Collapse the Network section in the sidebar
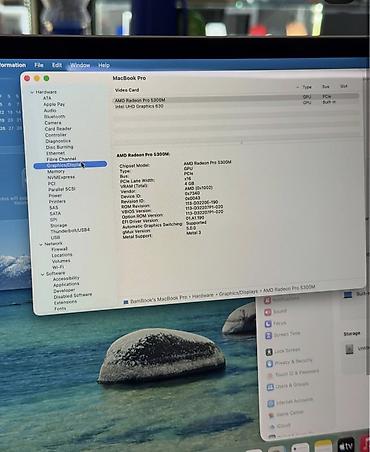Screen dimensions: 370x452 click(41, 244)
